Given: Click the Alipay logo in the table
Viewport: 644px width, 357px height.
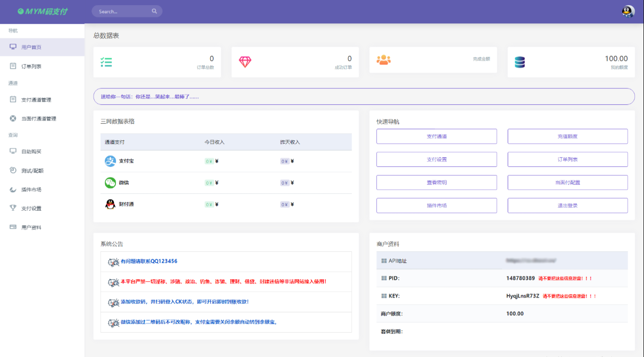Looking at the screenshot, I should pyautogui.click(x=110, y=161).
